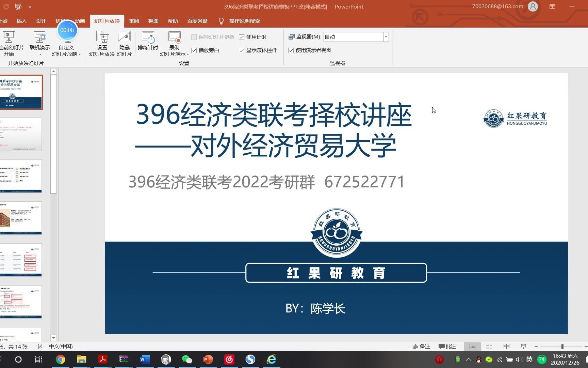Toggle Use Presenter View (使用演示者视图) checkbox
Screen dimensions: 588x368
(291, 50)
